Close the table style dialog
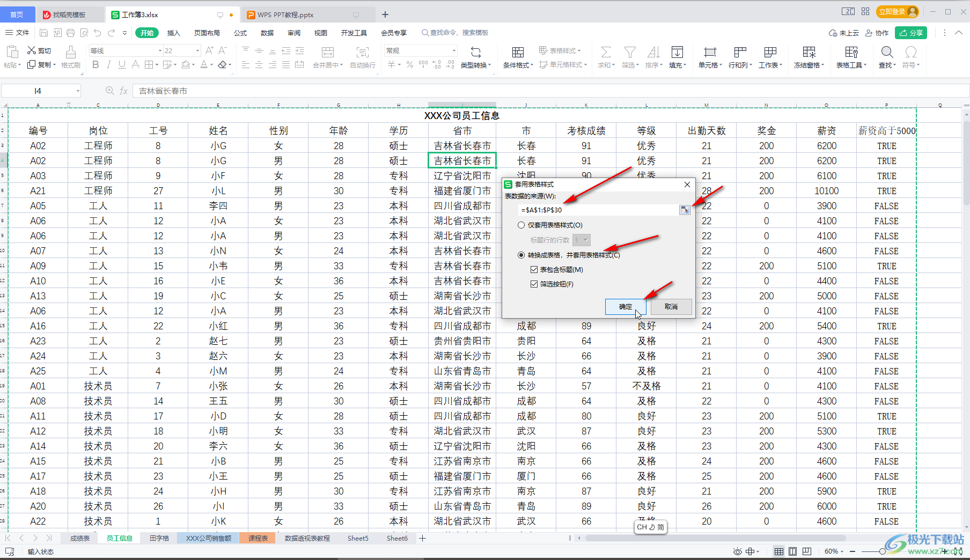 pos(687,185)
